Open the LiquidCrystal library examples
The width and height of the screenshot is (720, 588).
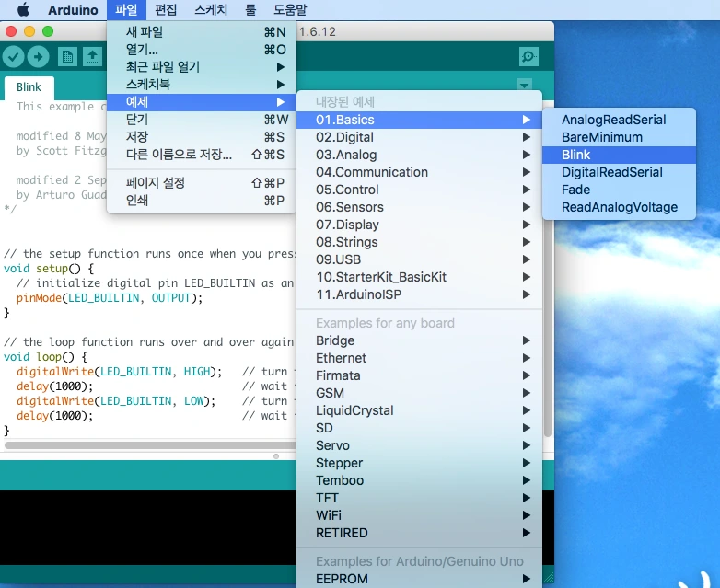(420, 410)
